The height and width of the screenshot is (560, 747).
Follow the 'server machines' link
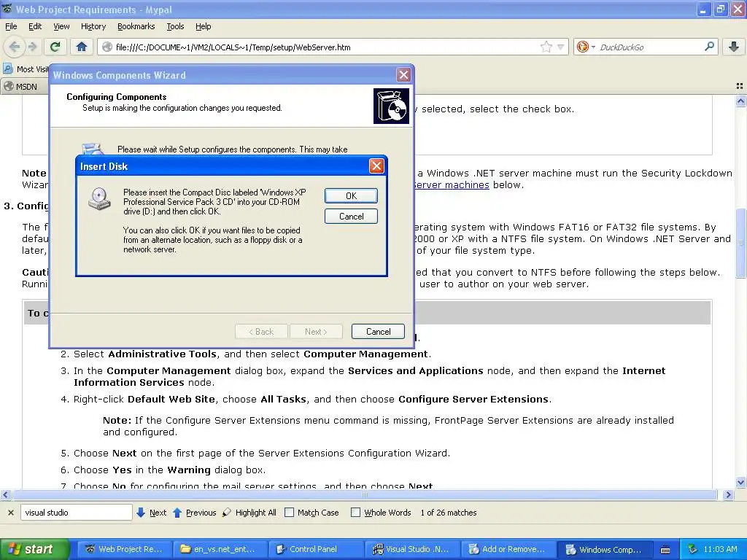(452, 184)
